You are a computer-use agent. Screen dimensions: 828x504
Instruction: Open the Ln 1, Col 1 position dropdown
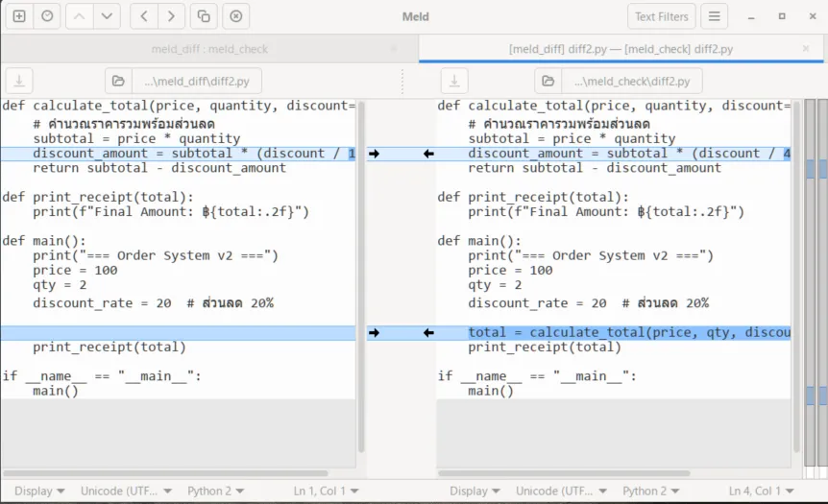pos(326,491)
